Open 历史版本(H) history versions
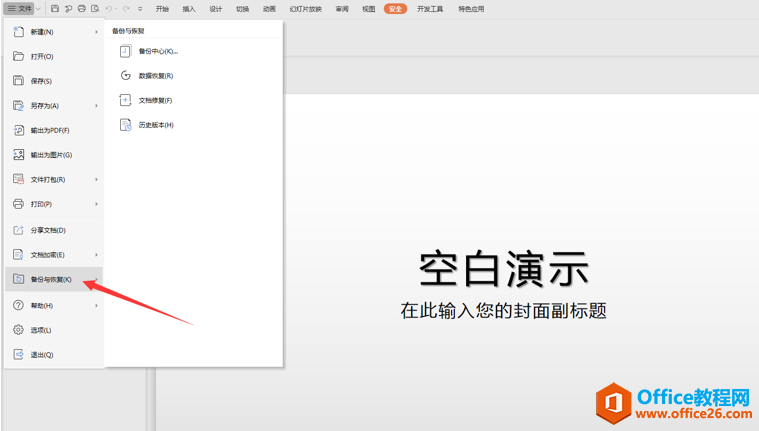The width and height of the screenshot is (759, 431). [155, 125]
